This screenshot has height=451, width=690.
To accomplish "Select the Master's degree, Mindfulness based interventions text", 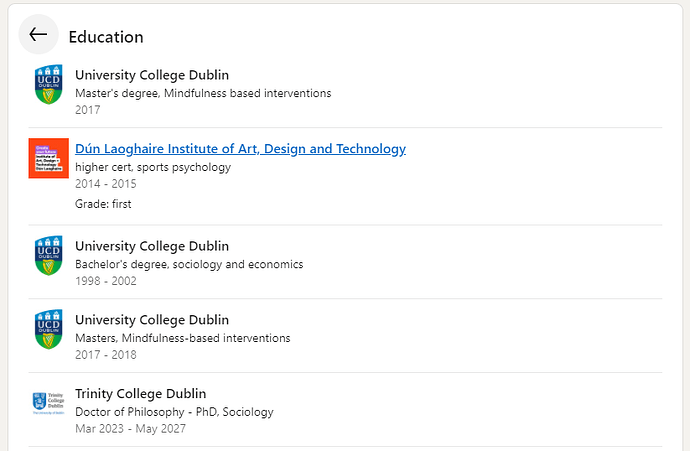I will 203,93.
